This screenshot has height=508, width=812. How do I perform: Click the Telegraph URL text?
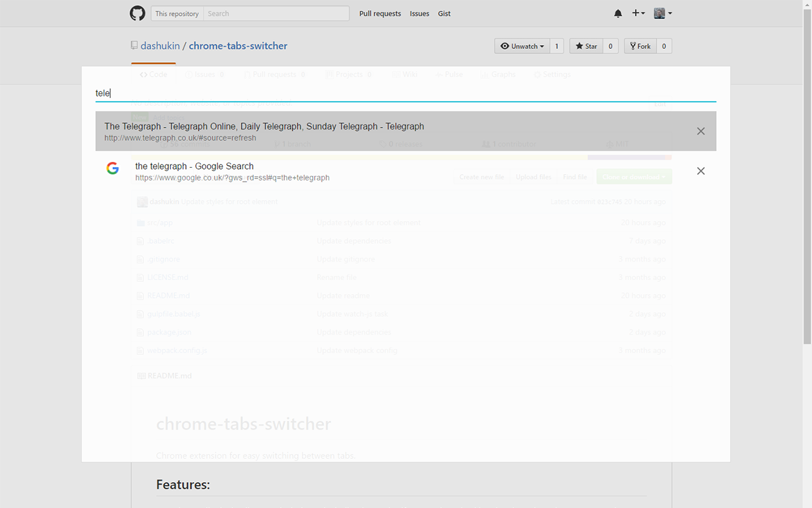180,138
